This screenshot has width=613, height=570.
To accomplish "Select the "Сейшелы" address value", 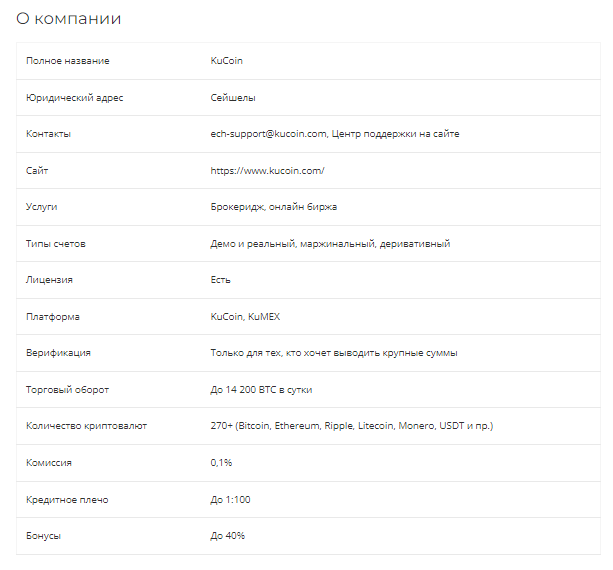I will tap(233, 98).
